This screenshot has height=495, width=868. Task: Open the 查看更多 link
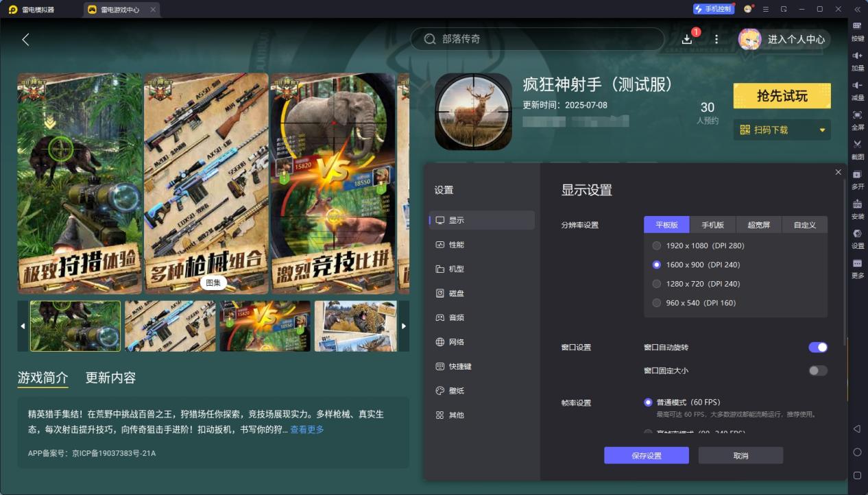coord(307,430)
